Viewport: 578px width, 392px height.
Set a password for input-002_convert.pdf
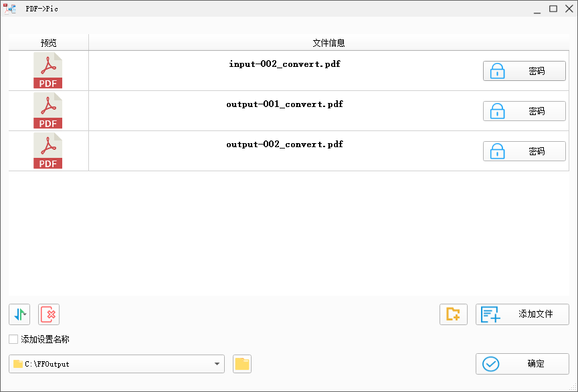coord(524,70)
